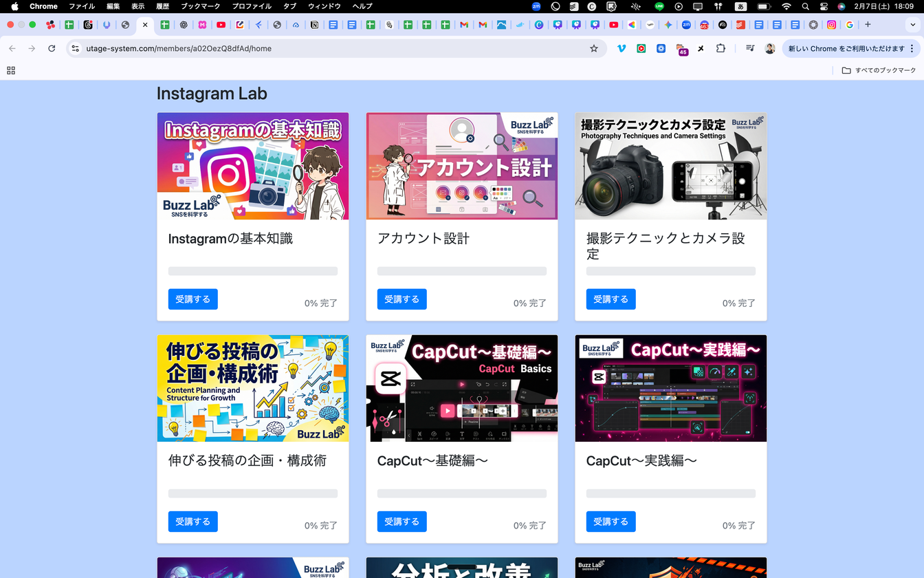Open the 履歴 menu

(162, 6)
